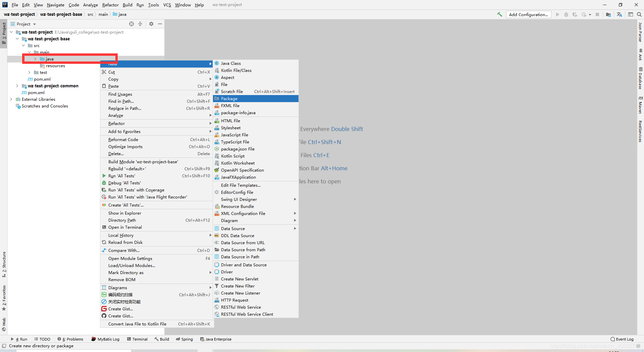Open the Maven tool window
This screenshot has height=352, width=644.
click(x=640, y=105)
